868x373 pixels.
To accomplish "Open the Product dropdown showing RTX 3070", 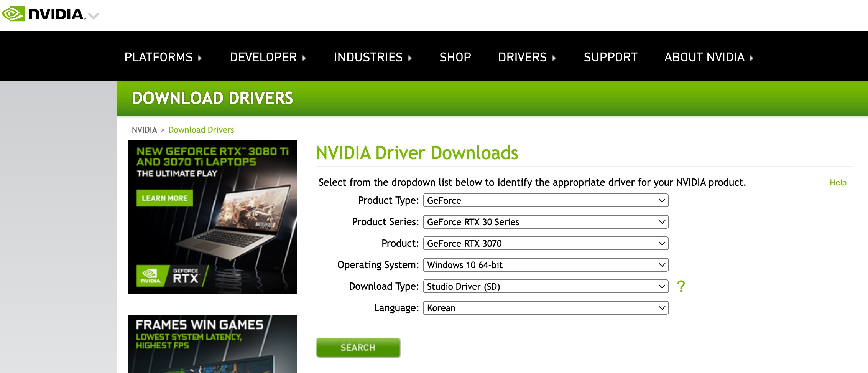I will [x=546, y=243].
